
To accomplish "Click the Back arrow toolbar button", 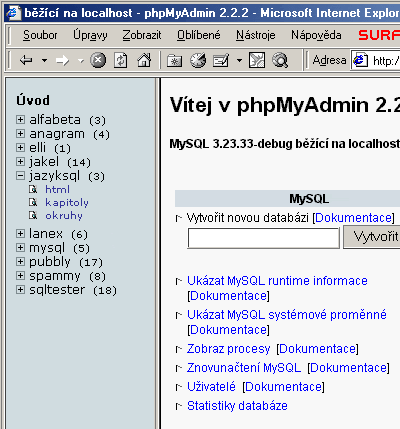I will click(x=26, y=61).
